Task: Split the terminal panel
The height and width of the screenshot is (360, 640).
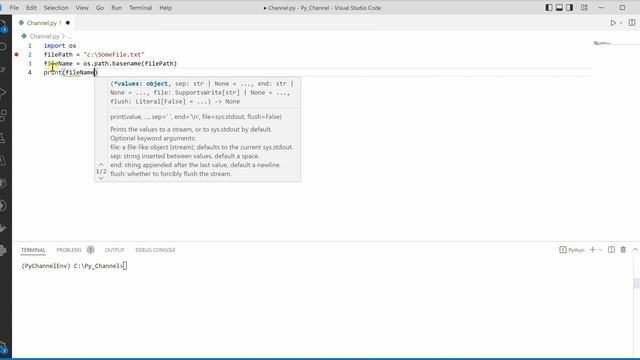Action: coord(611,249)
